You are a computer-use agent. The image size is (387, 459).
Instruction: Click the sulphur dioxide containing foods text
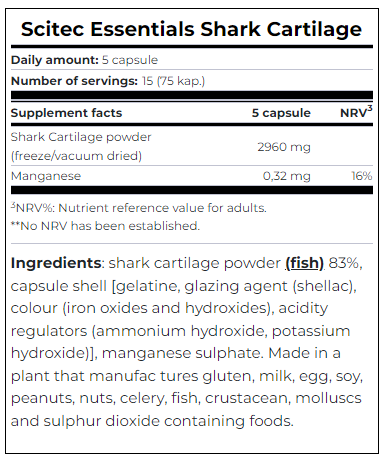[169, 421]
